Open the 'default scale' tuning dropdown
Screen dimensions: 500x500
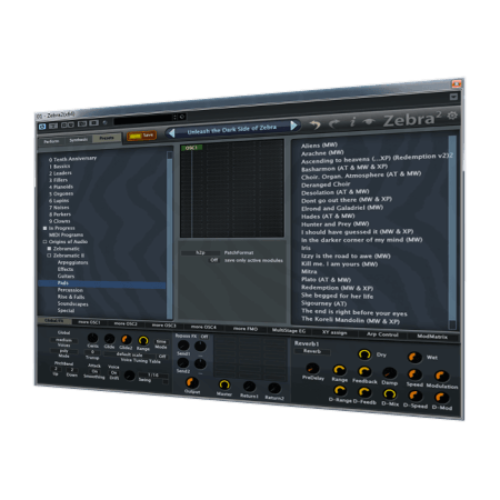tap(129, 355)
